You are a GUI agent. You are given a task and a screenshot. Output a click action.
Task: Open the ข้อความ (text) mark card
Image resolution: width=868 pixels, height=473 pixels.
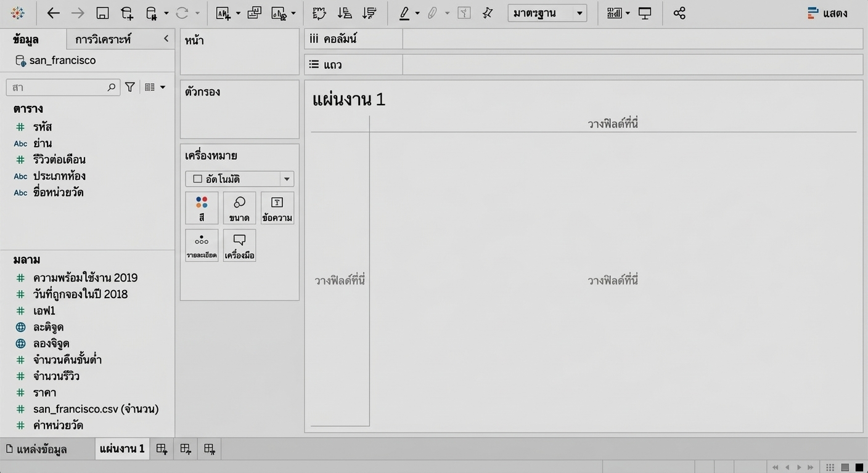(277, 208)
